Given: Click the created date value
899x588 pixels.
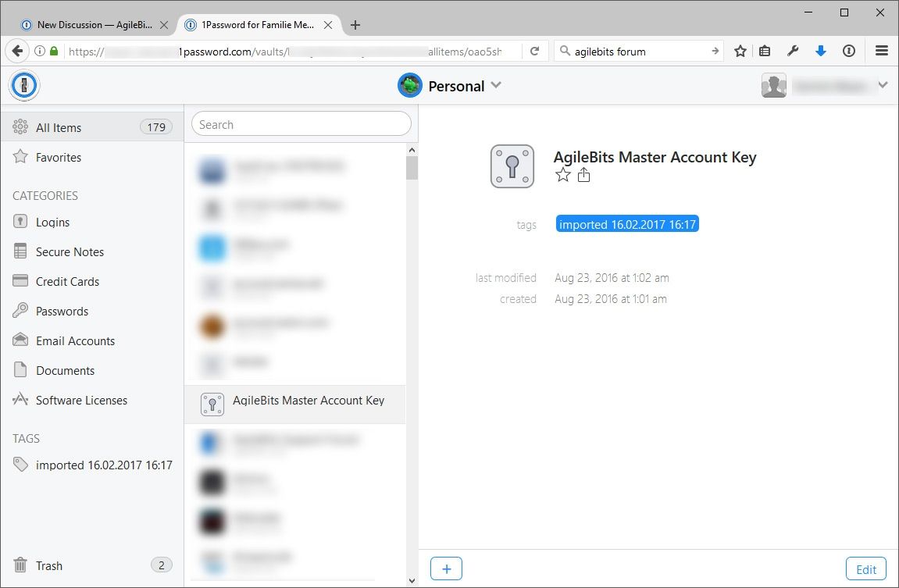Looking at the screenshot, I should 611,298.
